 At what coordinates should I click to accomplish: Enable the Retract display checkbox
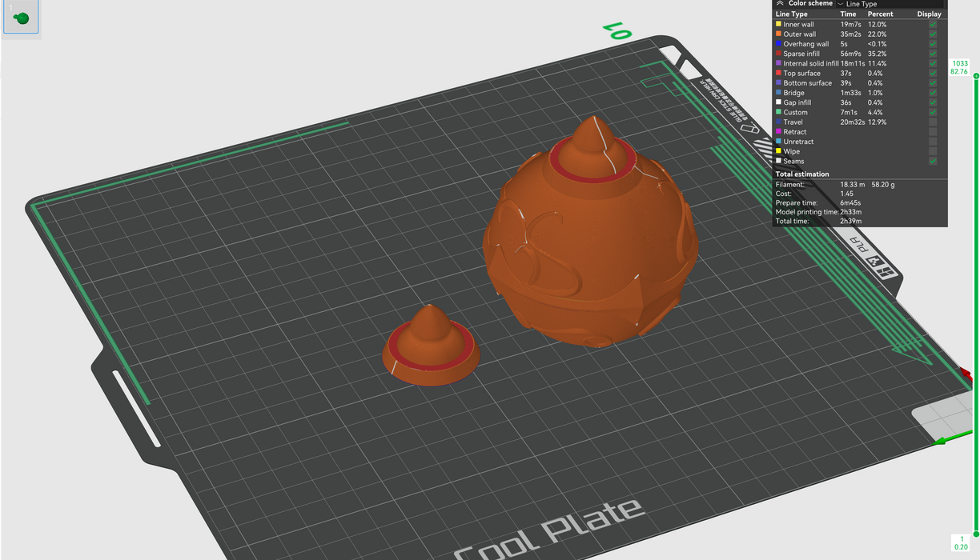(x=933, y=132)
